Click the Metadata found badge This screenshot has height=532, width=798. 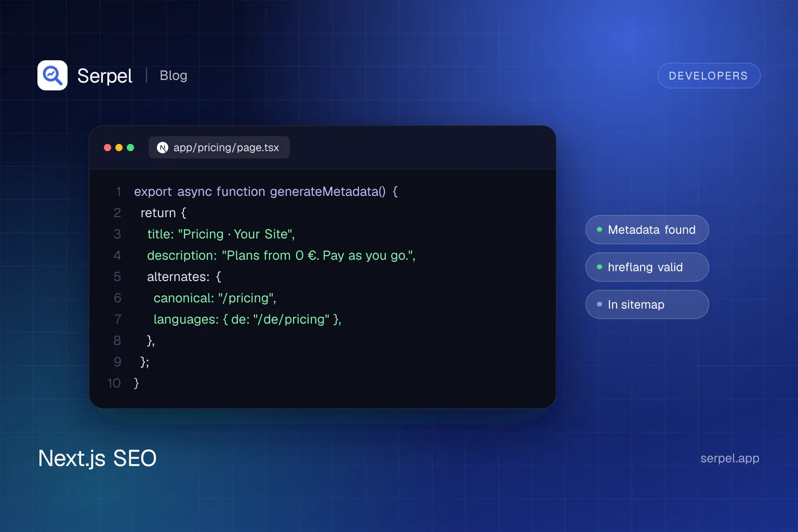click(x=647, y=230)
